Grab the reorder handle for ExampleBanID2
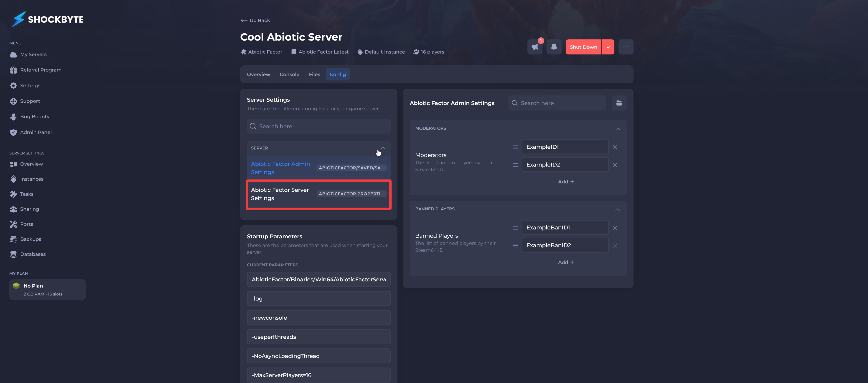Viewport: 868px width, 383px height. (x=515, y=245)
